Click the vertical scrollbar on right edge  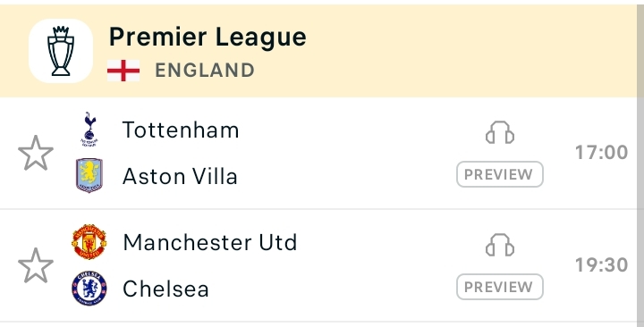pyautogui.click(x=640, y=166)
